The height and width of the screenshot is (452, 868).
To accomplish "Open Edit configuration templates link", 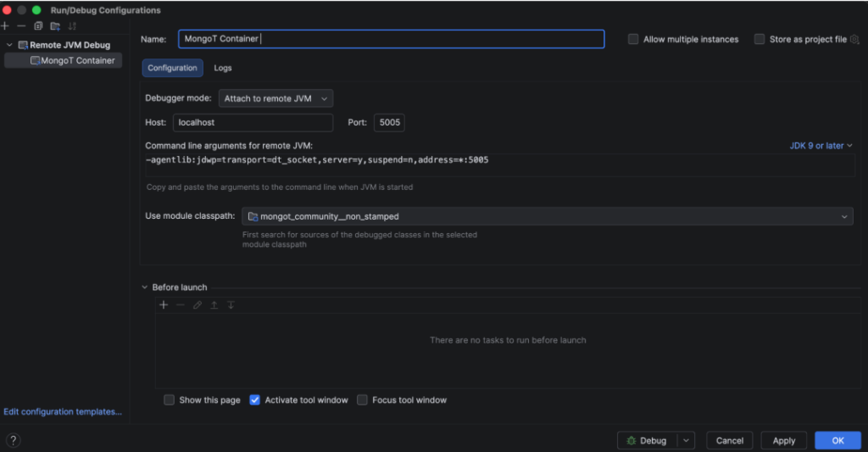I will 63,411.
